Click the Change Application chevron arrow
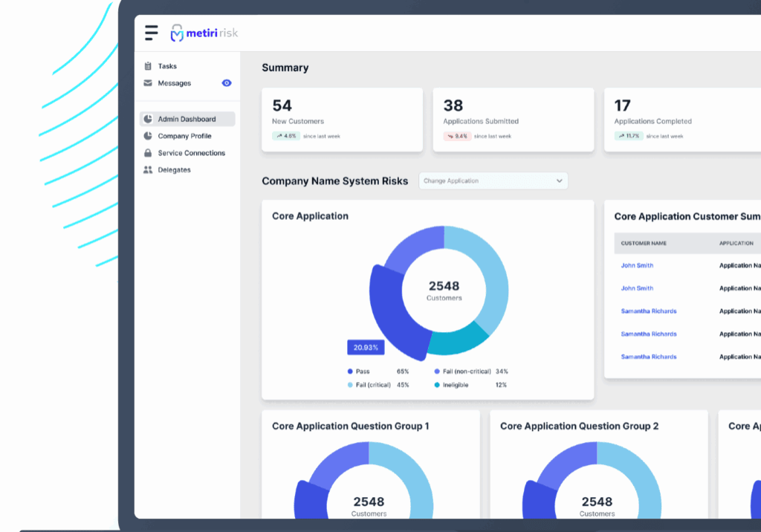The width and height of the screenshot is (761, 532). [559, 181]
